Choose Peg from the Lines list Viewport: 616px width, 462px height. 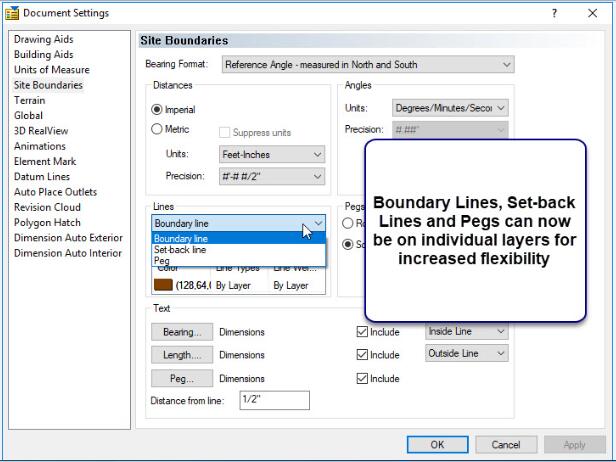[162, 261]
